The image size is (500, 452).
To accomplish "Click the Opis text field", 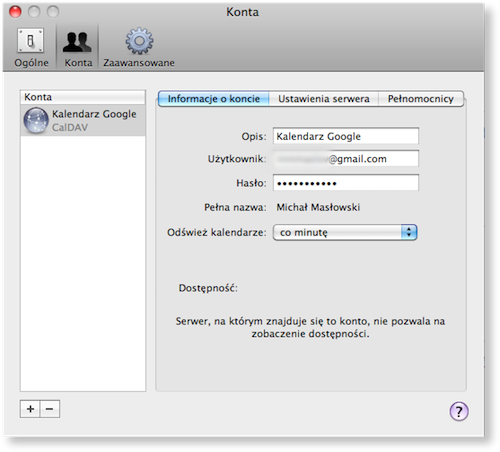I will pos(346,136).
